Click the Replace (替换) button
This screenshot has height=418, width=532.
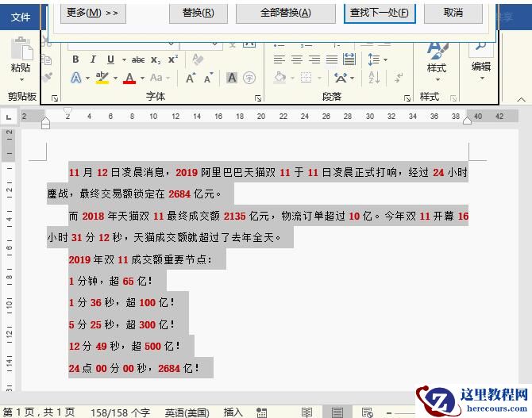199,13
